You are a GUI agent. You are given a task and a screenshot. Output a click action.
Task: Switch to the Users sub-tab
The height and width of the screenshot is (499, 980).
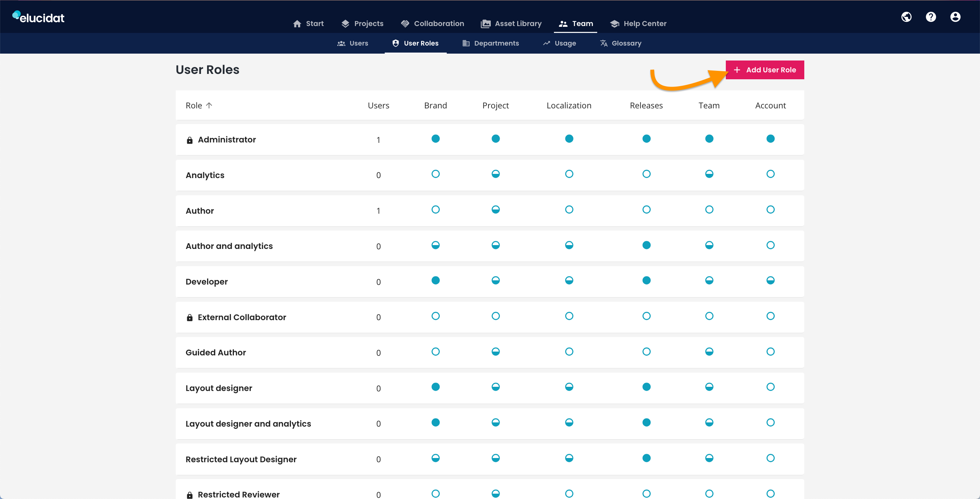point(353,43)
